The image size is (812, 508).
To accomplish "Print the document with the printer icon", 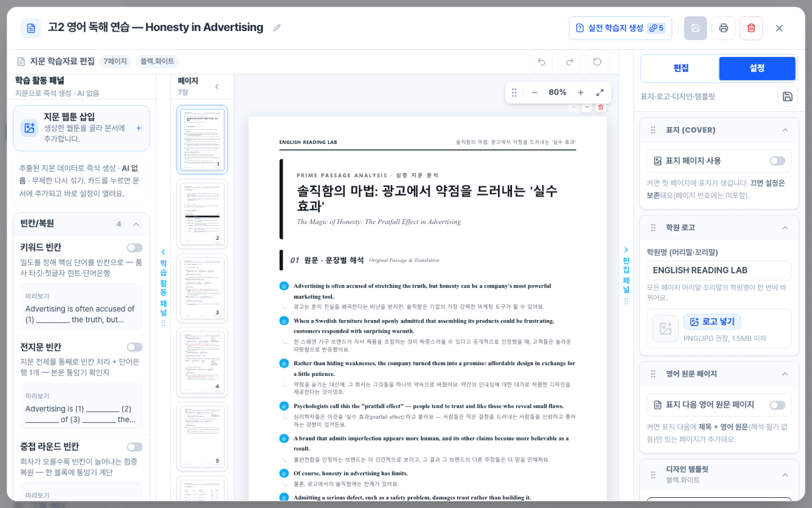I will [723, 28].
